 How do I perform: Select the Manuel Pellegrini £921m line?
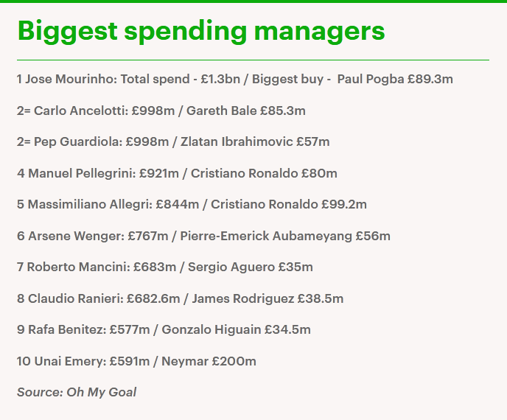(x=177, y=174)
